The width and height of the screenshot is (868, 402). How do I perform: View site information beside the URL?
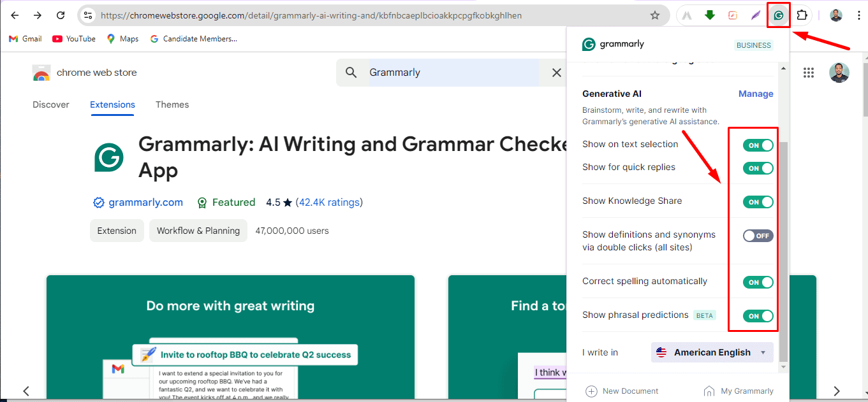pos(88,15)
